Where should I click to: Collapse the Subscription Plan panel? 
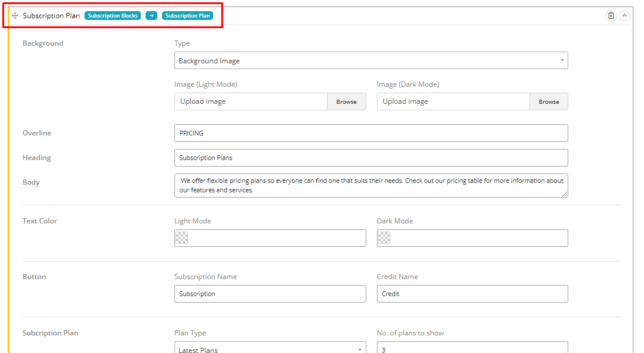tap(624, 16)
